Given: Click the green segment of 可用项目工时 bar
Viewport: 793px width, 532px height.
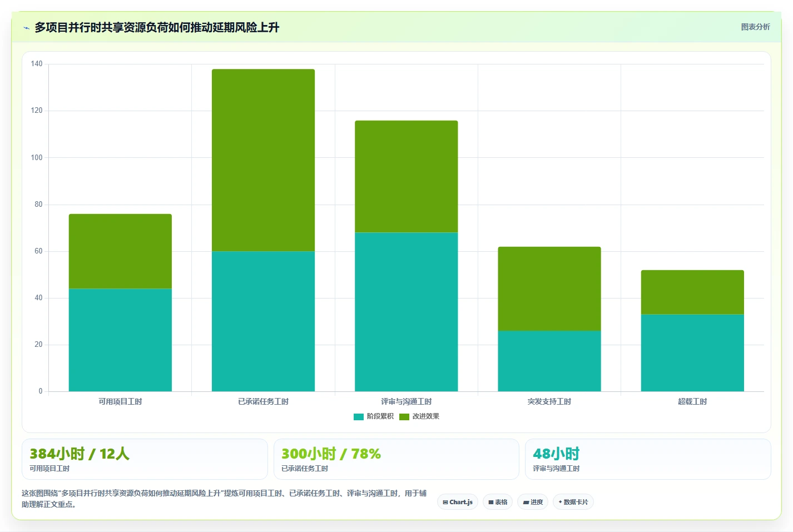Looking at the screenshot, I should pos(120,251).
